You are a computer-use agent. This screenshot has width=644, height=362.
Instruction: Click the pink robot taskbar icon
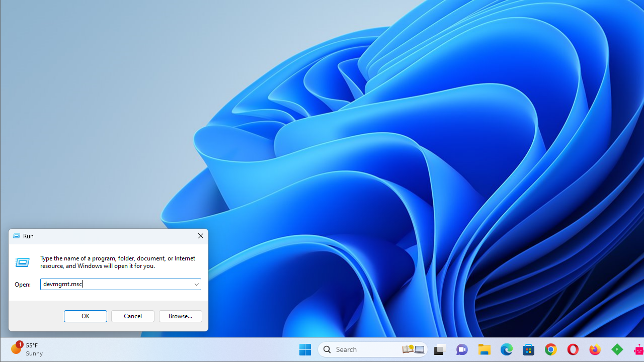click(638, 349)
